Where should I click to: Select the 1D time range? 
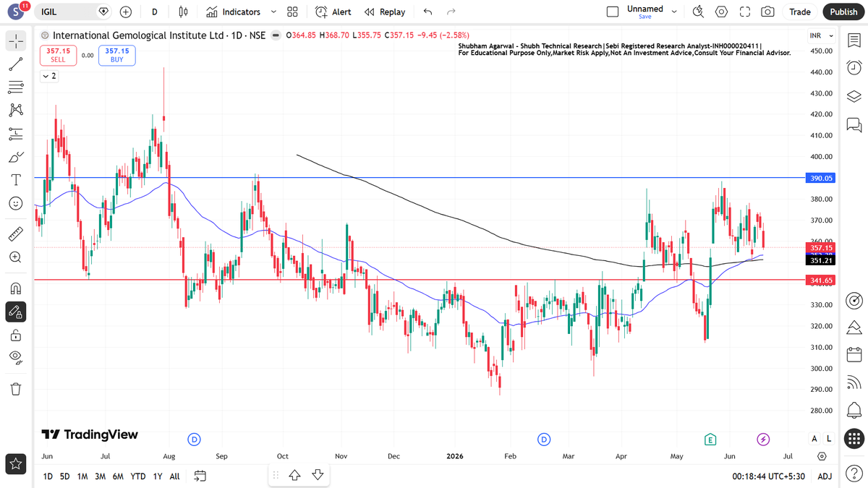point(48,476)
